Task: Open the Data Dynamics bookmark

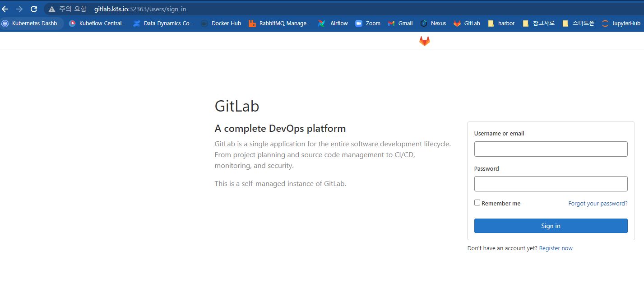Action: click(163, 23)
